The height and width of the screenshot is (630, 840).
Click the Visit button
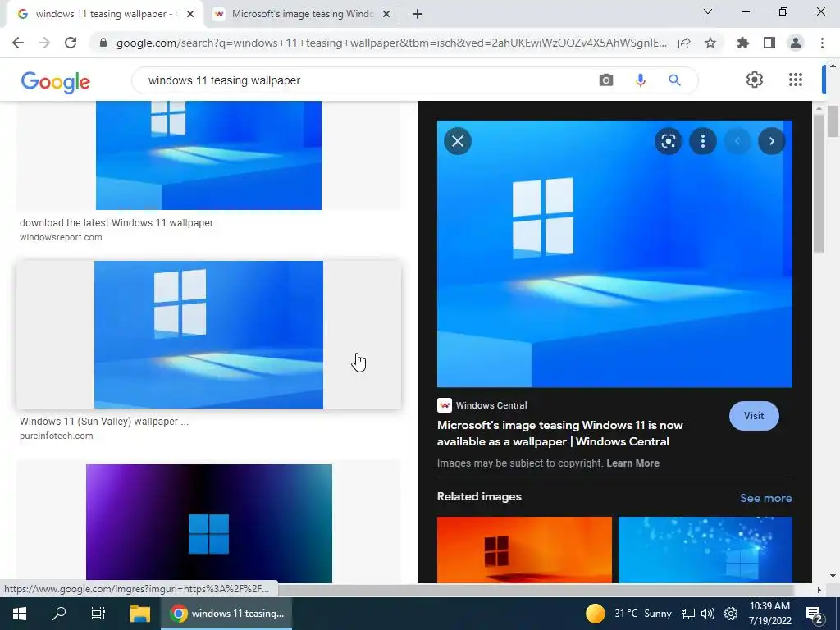754,416
